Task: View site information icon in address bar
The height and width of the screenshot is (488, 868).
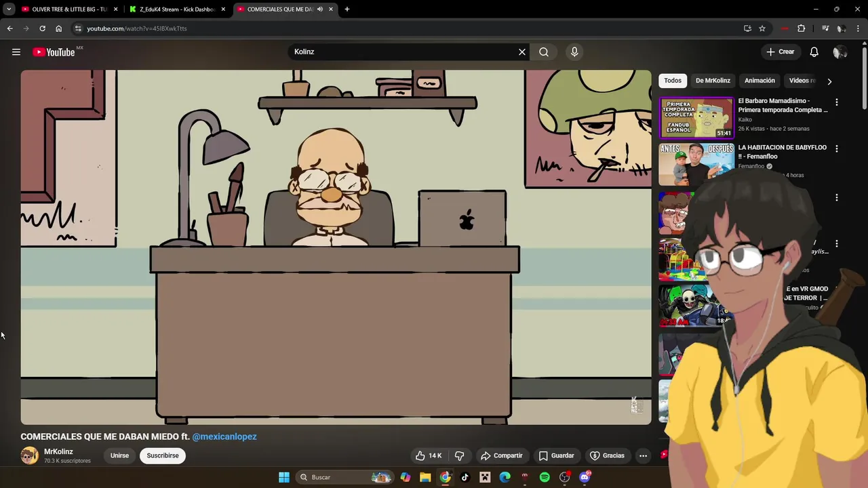Action: 78,28
